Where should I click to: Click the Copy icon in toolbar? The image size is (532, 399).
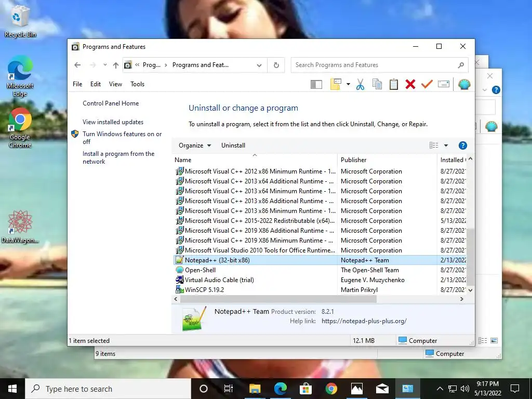coord(377,84)
